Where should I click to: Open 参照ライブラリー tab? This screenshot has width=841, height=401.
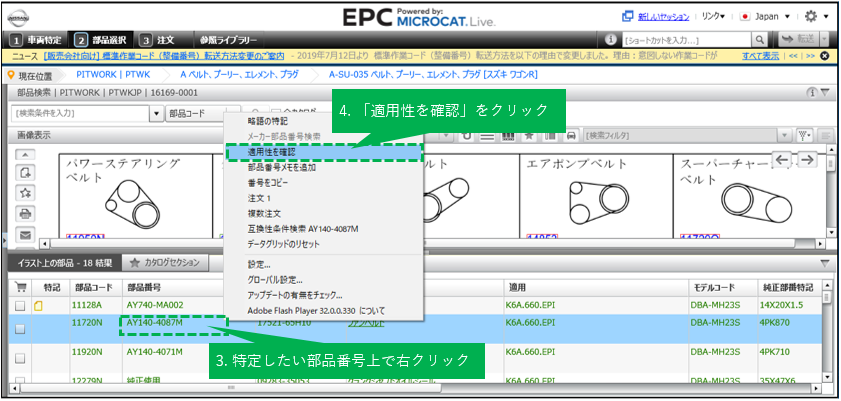tap(228, 40)
